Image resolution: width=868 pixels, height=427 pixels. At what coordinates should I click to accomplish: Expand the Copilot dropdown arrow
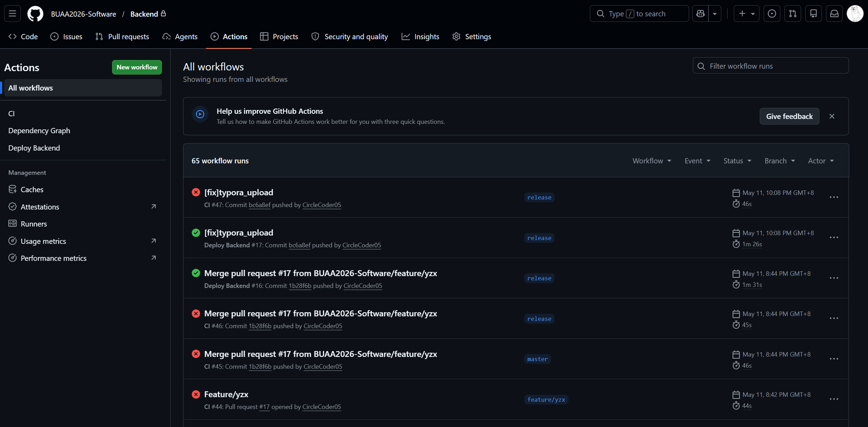point(715,14)
